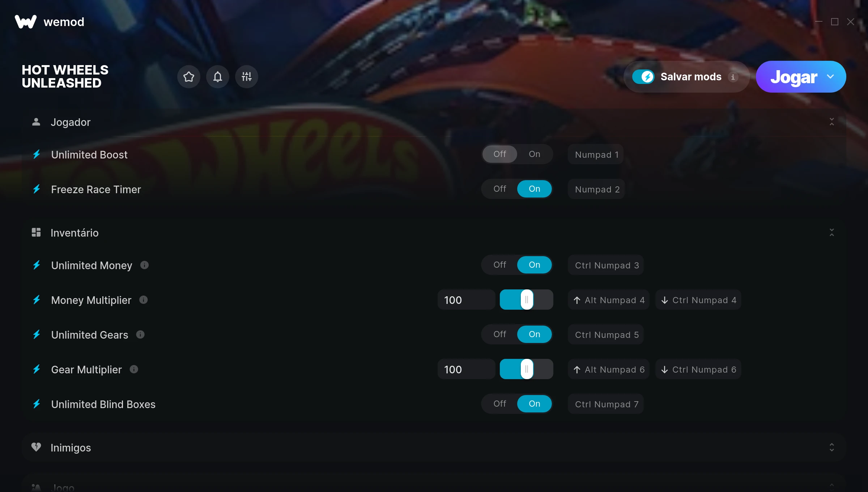Toggle the Salvar mods switch

click(643, 77)
